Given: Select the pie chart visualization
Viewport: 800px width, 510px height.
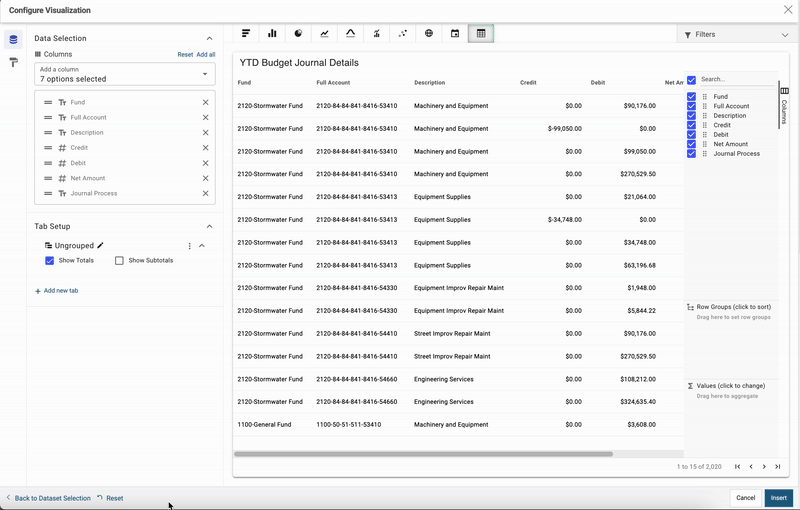Looking at the screenshot, I should [x=298, y=34].
